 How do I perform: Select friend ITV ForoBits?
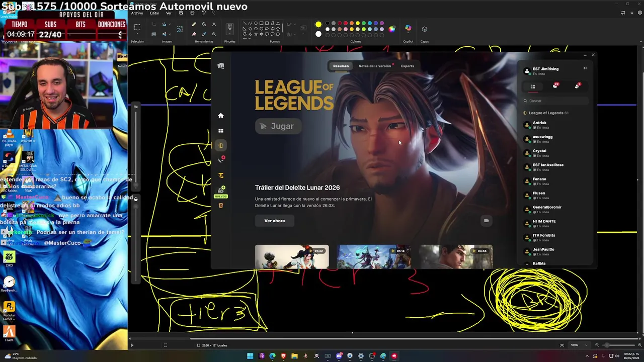(555, 237)
